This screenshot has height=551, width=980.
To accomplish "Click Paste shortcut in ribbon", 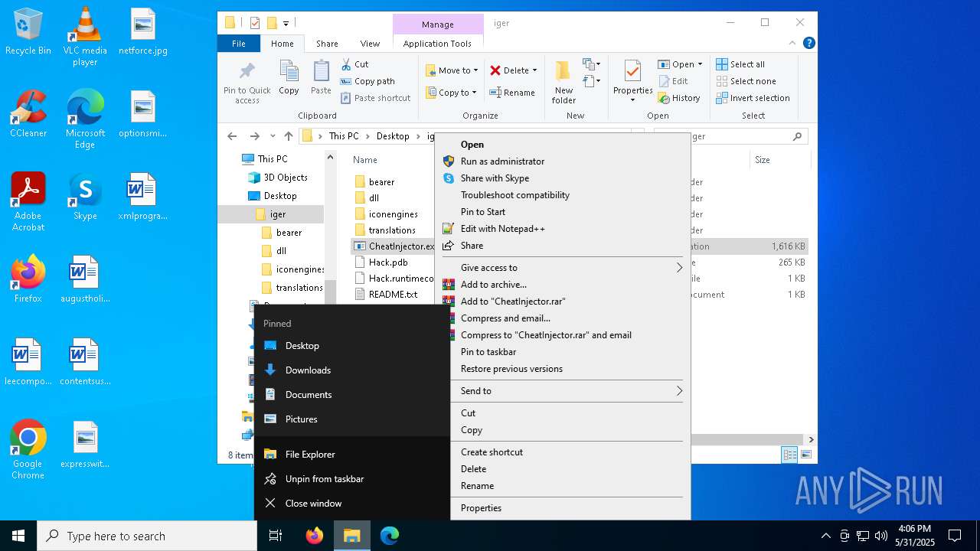I will pyautogui.click(x=376, y=98).
